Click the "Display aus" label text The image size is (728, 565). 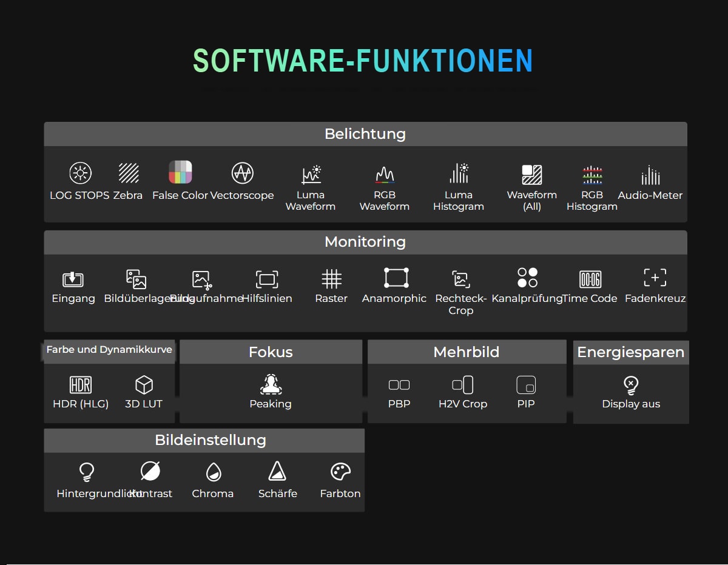[x=631, y=404]
